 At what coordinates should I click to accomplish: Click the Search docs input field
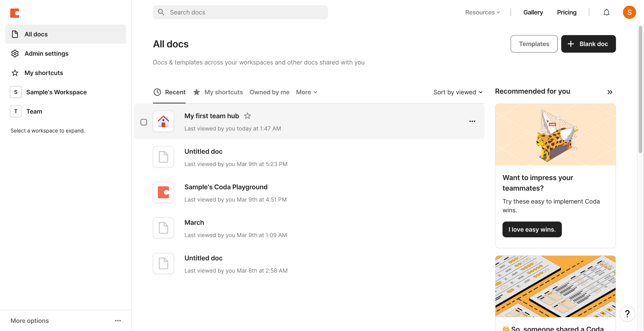tap(240, 12)
